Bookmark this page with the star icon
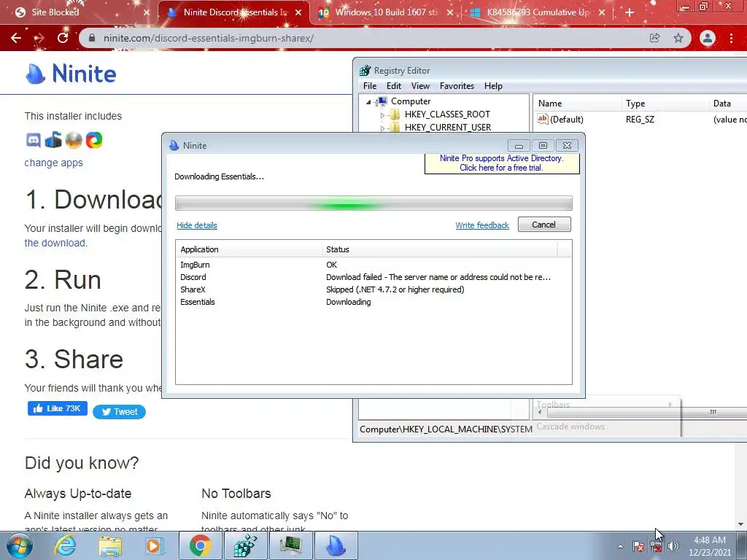The image size is (747, 560). pyautogui.click(x=678, y=38)
